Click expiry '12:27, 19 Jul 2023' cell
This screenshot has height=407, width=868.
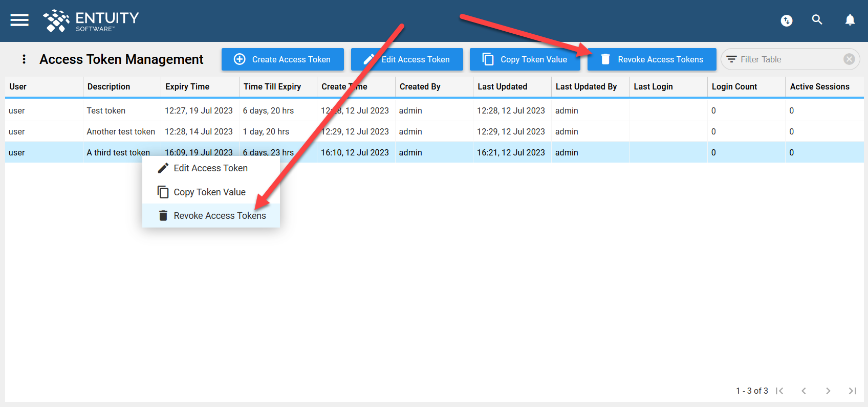(x=200, y=110)
